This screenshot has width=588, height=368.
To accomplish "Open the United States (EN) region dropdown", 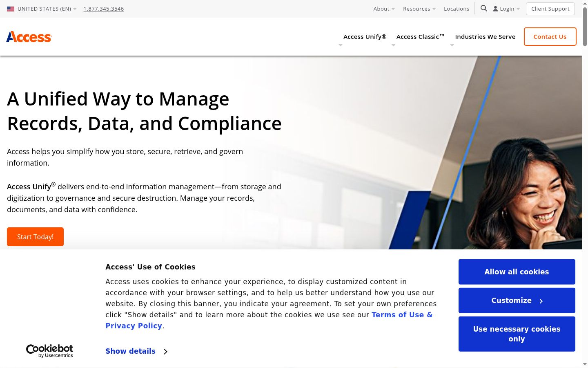I will 42,9.
